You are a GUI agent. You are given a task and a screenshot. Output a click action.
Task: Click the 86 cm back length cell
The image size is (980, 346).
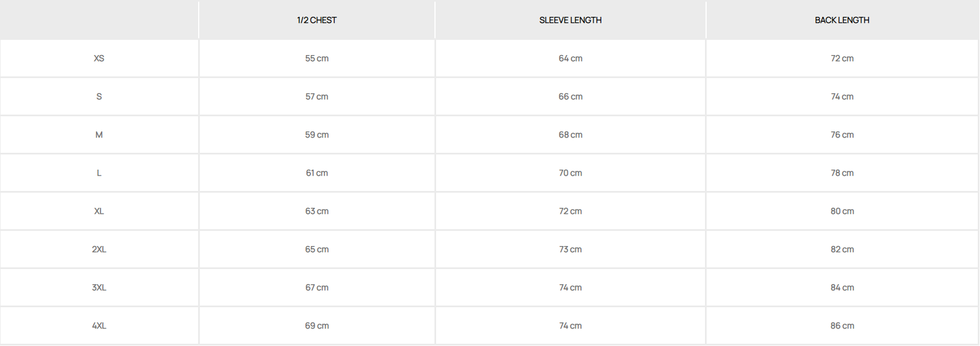[842, 326]
